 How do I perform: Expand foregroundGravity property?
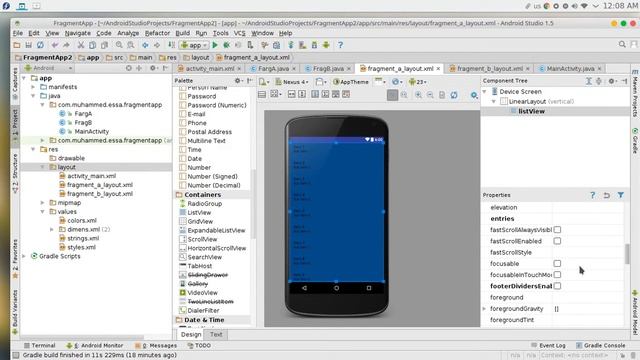[x=484, y=309]
